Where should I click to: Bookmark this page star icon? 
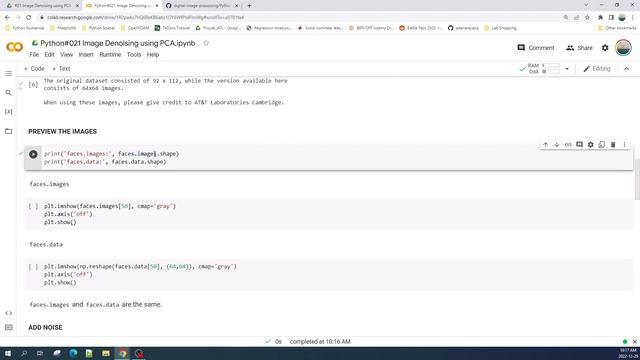587,17
